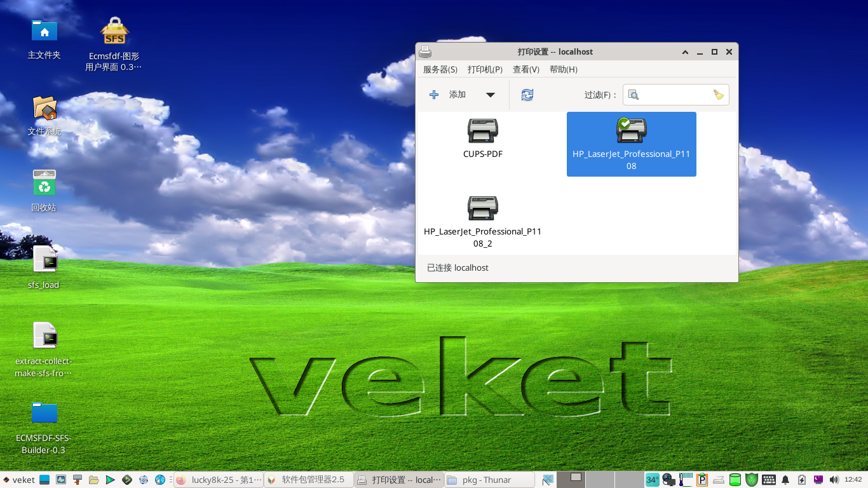Screen dimensions: 868x488
Task: Open the green shield firewall tray icon
Action: pos(752,480)
